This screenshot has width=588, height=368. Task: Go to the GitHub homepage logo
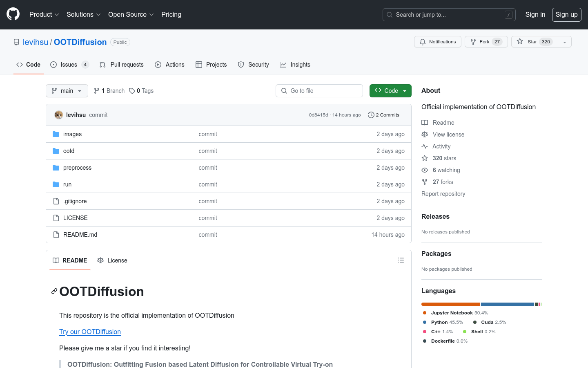(x=13, y=14)
